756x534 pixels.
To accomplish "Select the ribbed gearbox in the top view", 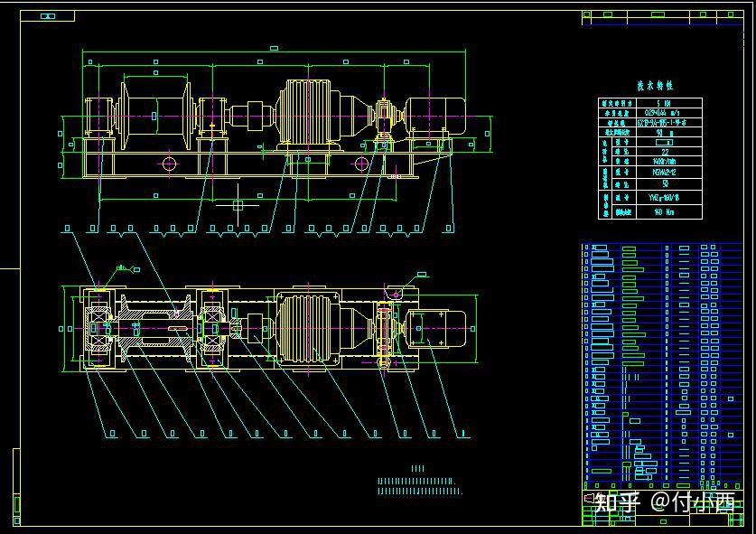I will click(306, 329).
